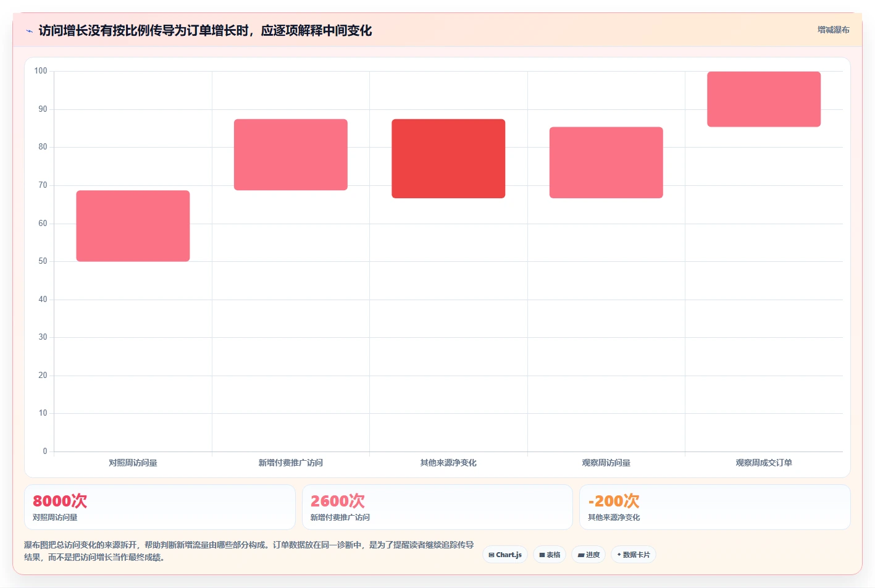Click the 观察周成交订单 x-axis label
Viewport: 875px width, 588px height.
pyautogui.click(x=764, y=463)
